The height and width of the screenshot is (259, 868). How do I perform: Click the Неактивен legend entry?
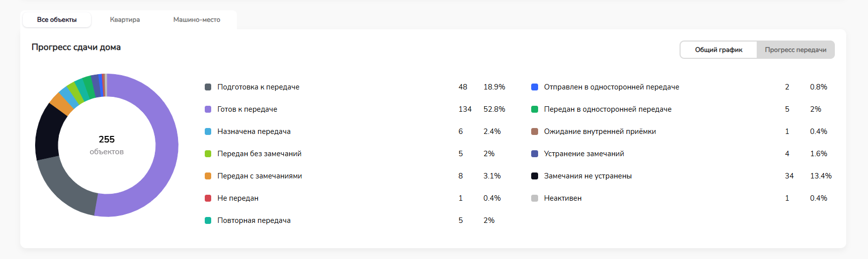pos(562,198)
